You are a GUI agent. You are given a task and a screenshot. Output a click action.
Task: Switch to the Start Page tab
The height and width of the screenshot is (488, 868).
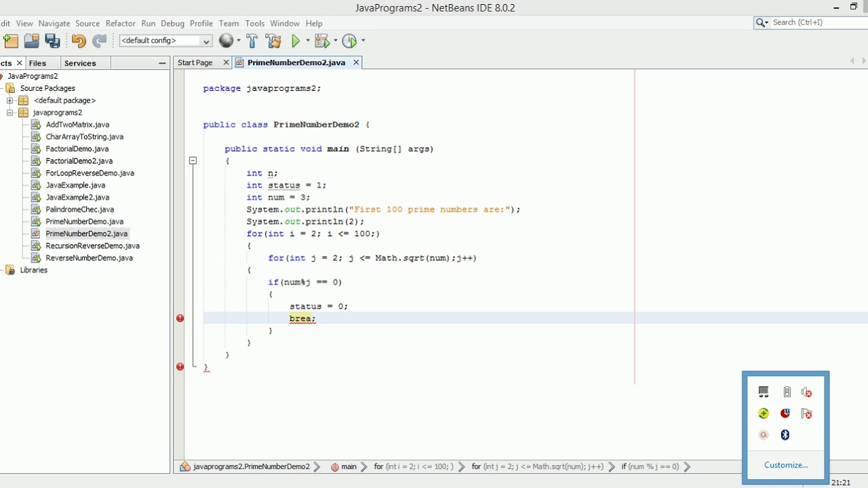point(195,62)
